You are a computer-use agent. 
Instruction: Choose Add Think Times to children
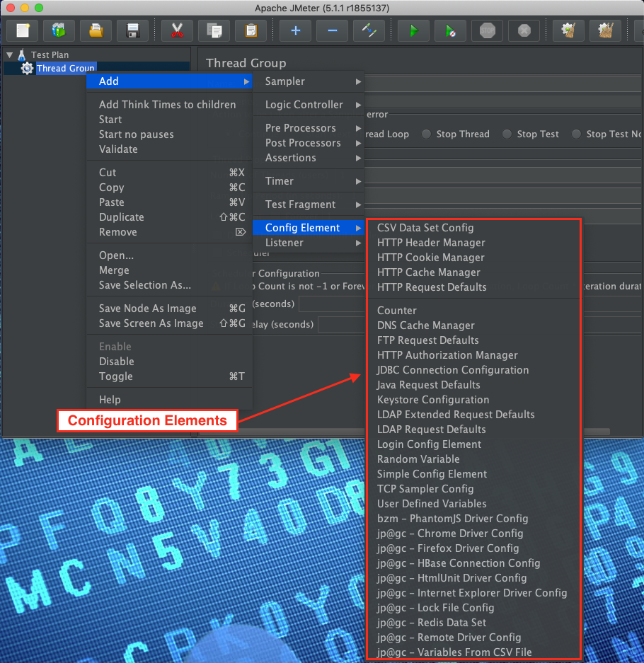(170, 105)
